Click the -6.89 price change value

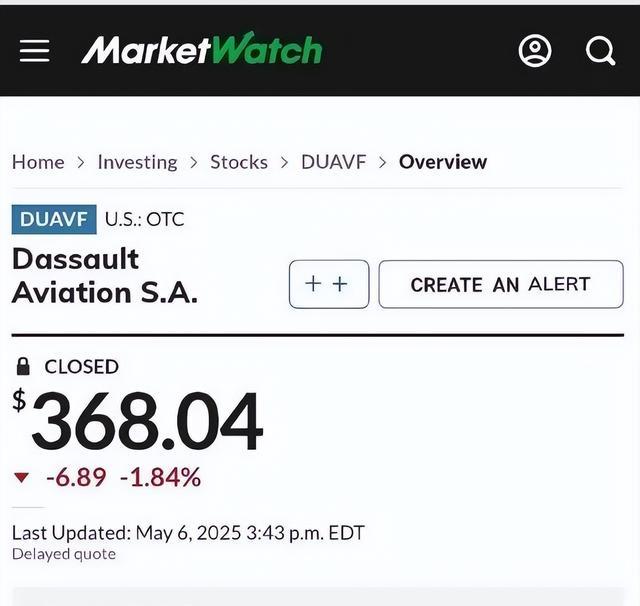click(x=76, y=478)
